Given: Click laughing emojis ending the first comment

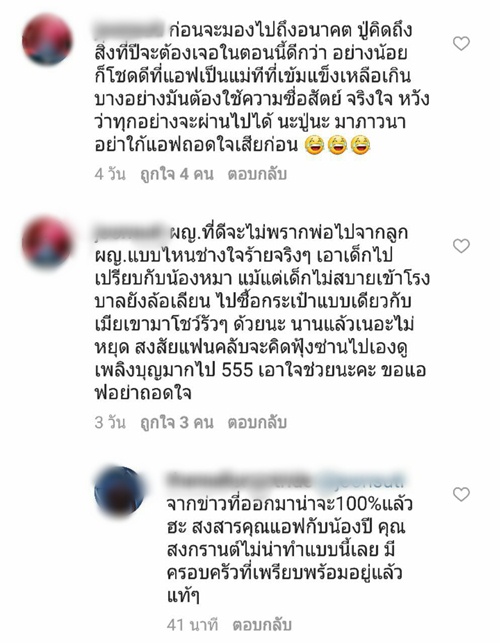Looking at the screenshot, I should click(x=338, y=145).
